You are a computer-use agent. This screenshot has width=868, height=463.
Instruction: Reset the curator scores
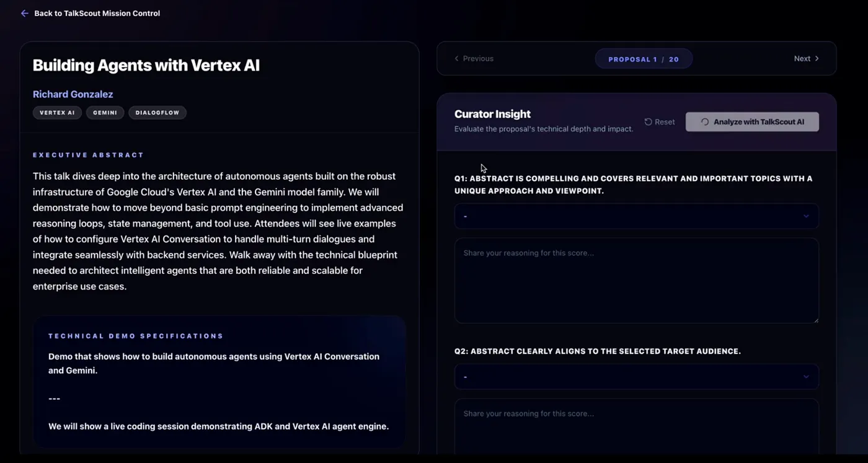coord(660,121)
